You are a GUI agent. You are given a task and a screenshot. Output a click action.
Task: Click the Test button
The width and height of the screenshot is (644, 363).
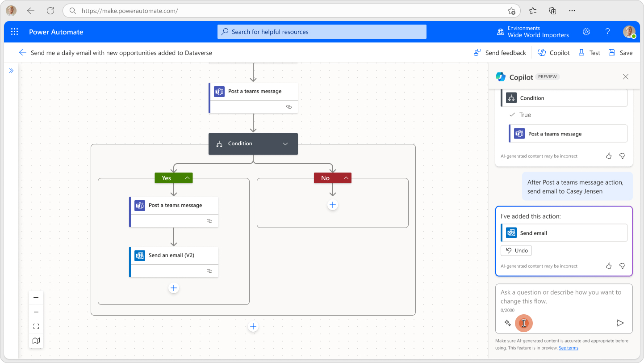point(589,53)
